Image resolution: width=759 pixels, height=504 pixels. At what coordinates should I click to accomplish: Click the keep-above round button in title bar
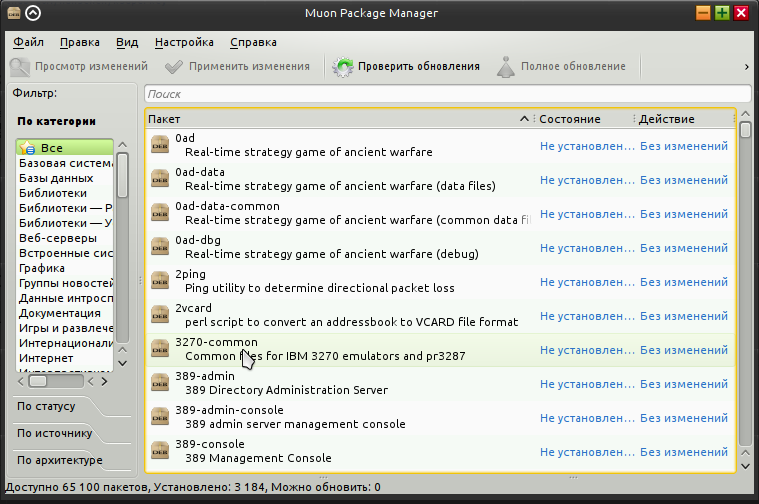[x=33, y=13]
